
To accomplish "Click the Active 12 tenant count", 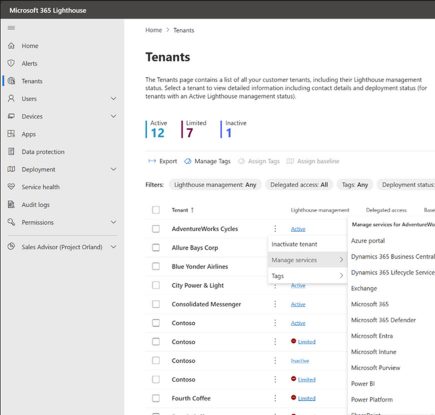I will point(157,129).
